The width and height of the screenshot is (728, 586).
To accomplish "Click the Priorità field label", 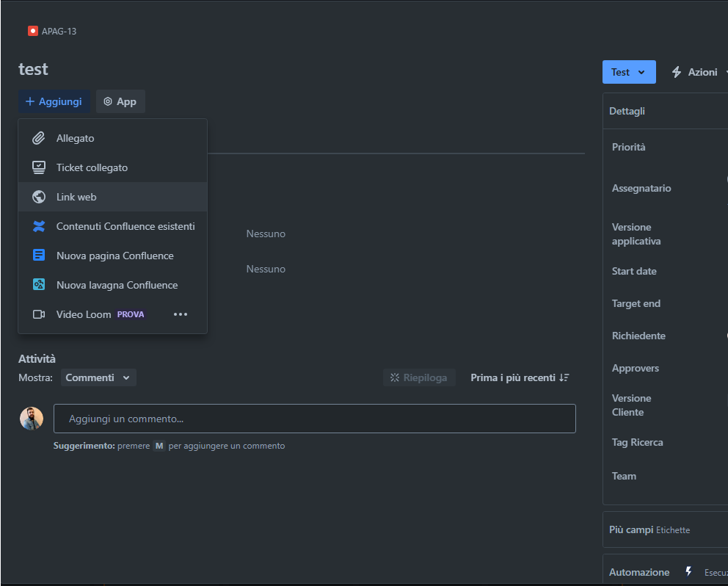I will click(x=628, y=147).
